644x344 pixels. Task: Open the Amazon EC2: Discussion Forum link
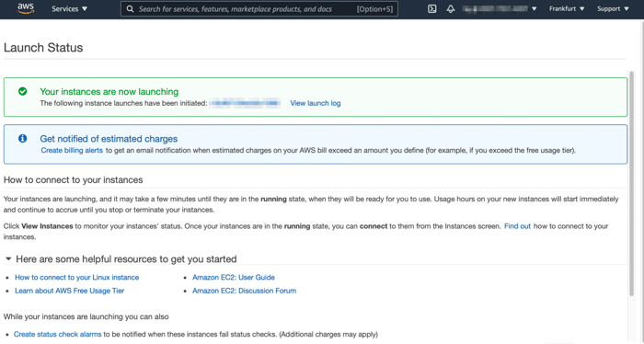click(x=244, y=291)
